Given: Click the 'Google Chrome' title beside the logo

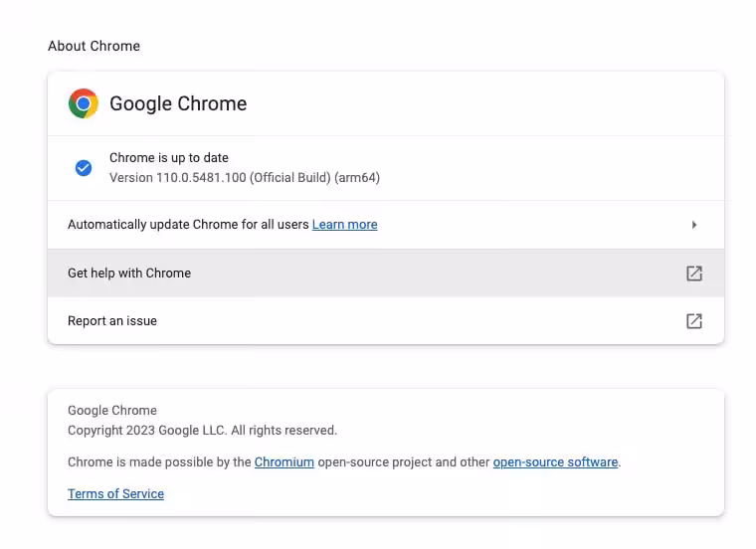Looking at the screenshot, I should [178, 103].
